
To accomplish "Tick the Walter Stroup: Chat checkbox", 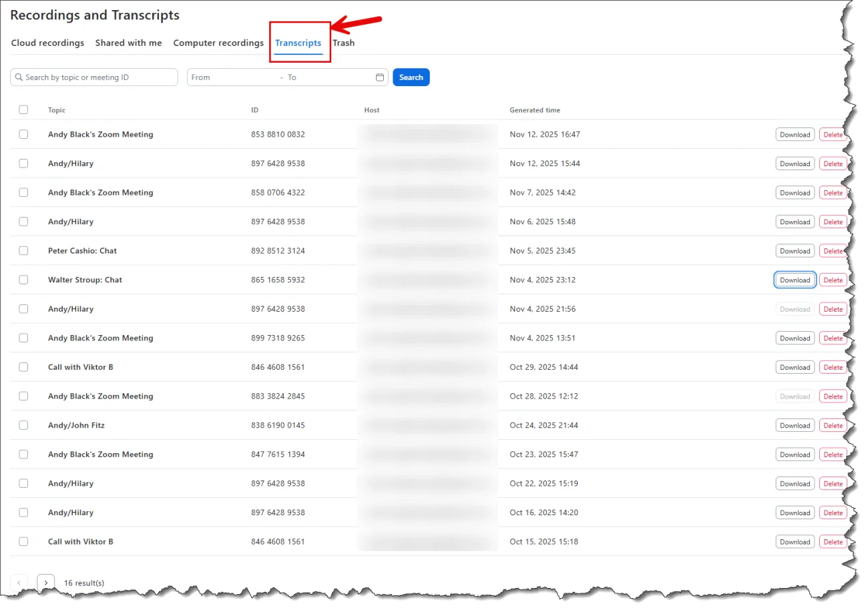I will (23, 280).
